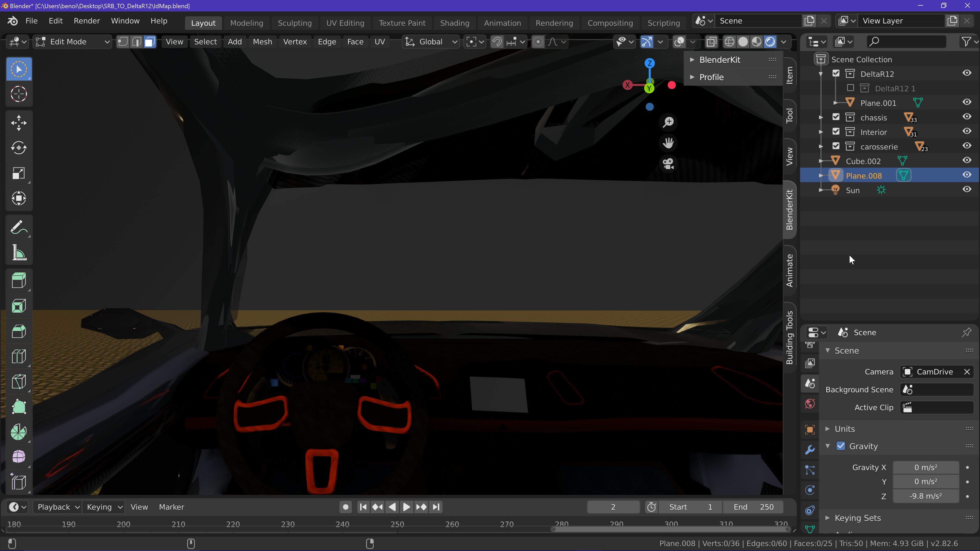Choose the Measure tool
This screenshot has height=551, width=980.
19,253
